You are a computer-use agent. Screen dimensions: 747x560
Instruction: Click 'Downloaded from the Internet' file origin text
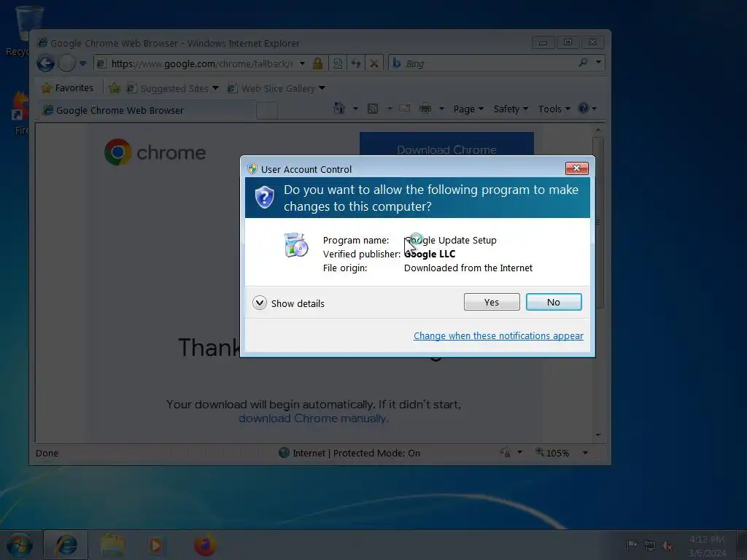tap(468, 268)
